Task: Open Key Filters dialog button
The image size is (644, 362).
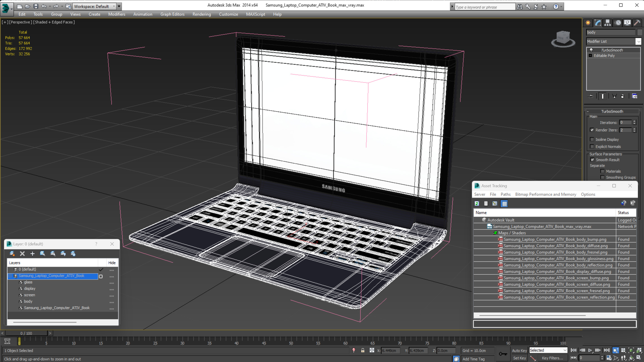Action: (552, 358)
